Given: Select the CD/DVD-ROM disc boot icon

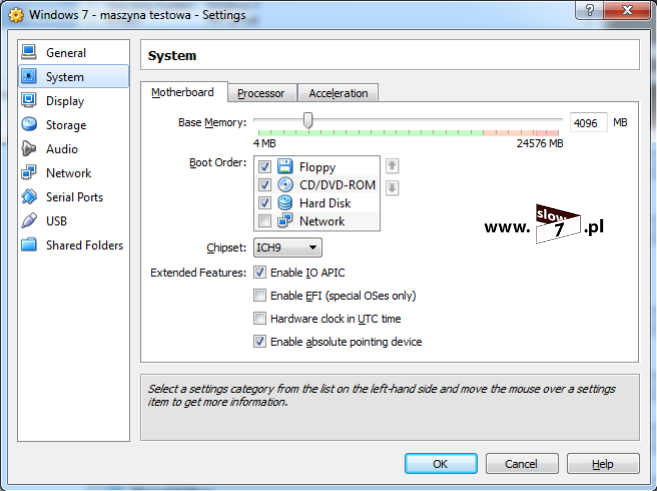Looking at the screenshot, I should click(x=285, y=184).
